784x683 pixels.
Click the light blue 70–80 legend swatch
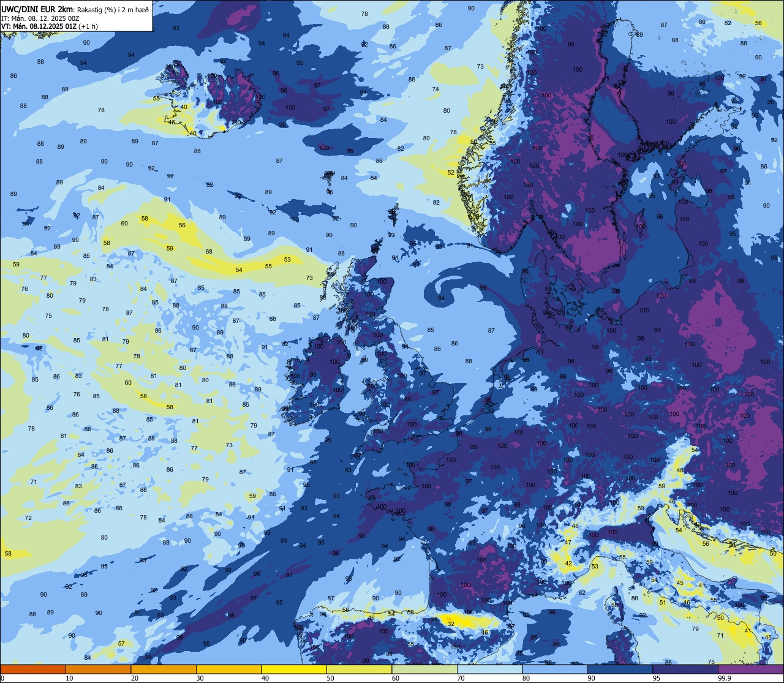coord(489,669)
